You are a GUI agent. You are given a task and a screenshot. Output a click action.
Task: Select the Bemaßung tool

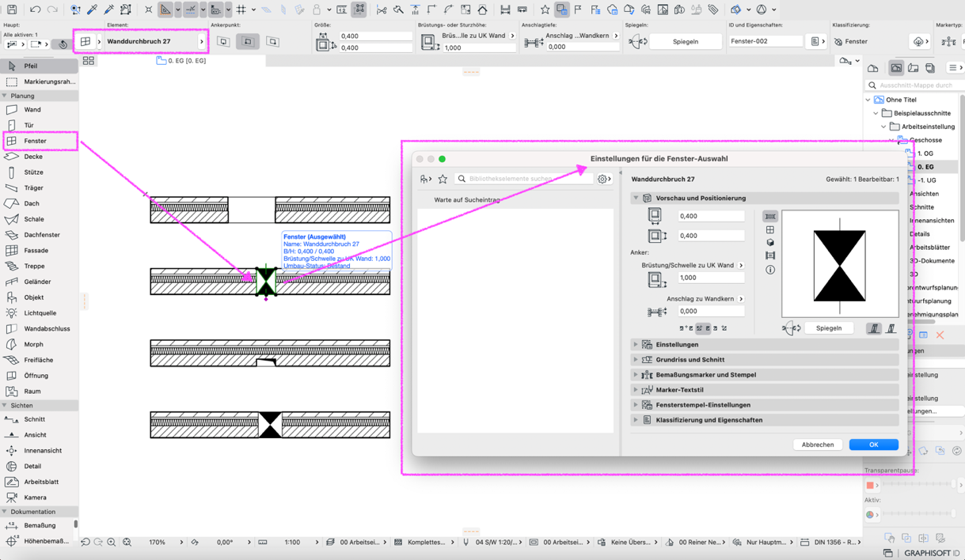pyautogui.click(x=39, y=525)
